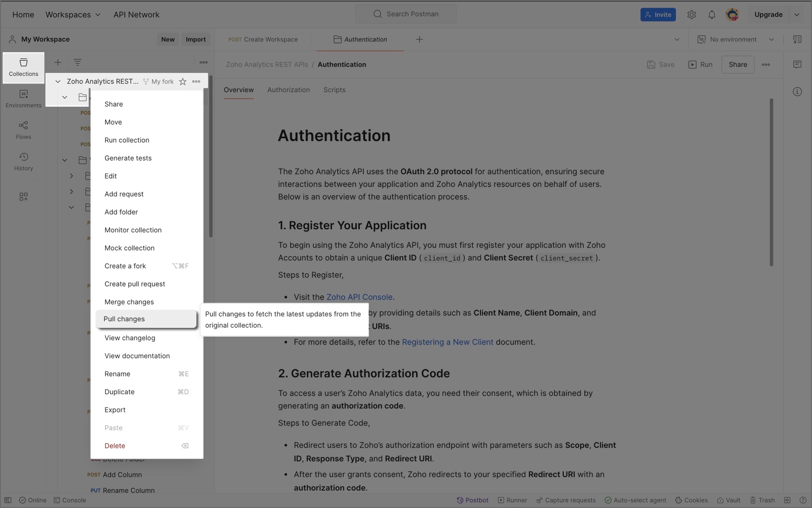
Task: Open the Environments sidebar panel
Action: click(x=23, y=99)
